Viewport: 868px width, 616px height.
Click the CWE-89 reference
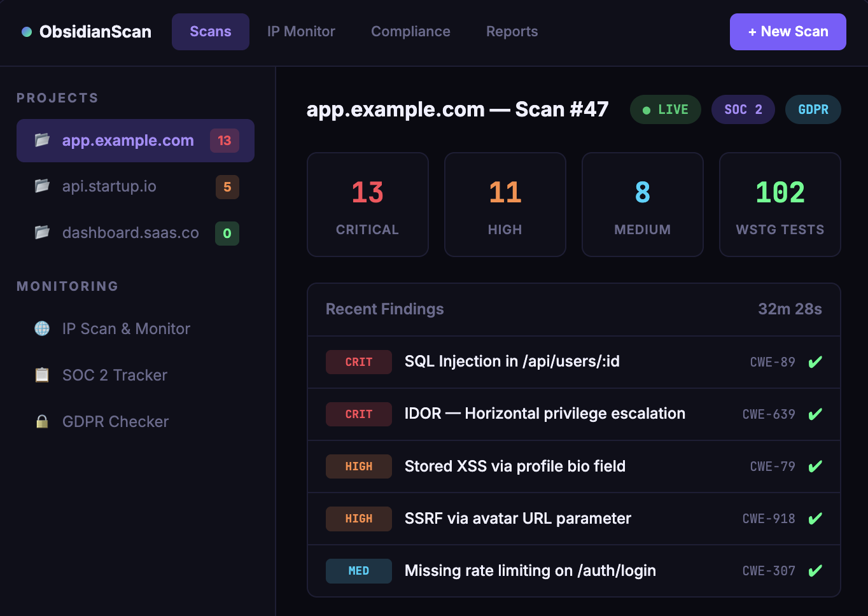click(x=773, y=362)
